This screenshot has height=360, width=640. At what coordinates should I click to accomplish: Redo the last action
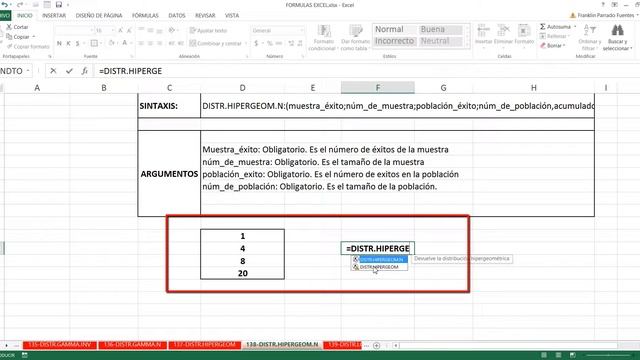coord(20,5)
